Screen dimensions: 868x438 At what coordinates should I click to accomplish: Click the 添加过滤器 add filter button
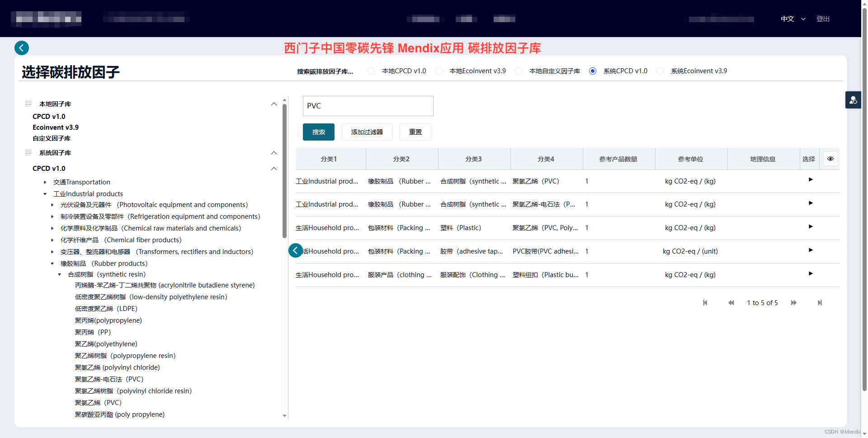pyautogui.click(x=367, y=132)
